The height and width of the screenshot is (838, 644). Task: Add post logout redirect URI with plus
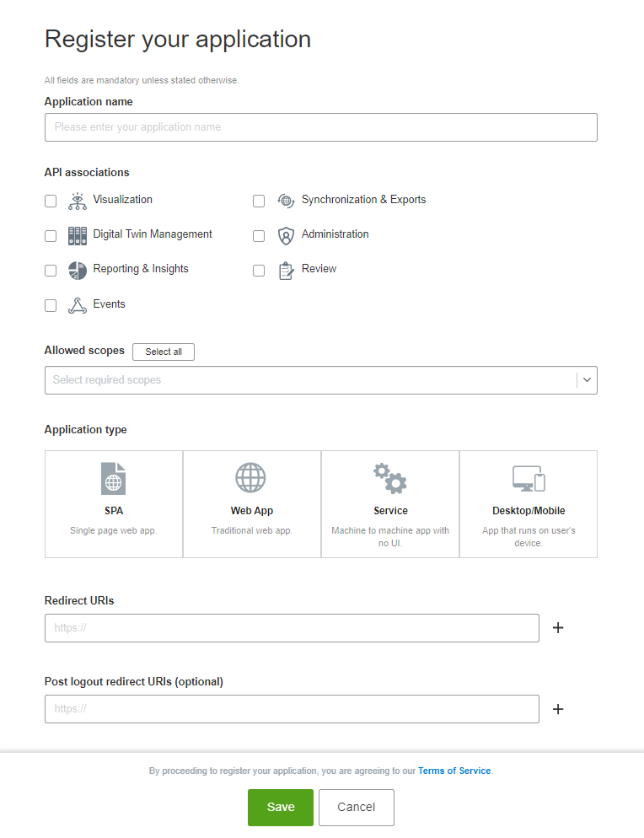point(557,709)
